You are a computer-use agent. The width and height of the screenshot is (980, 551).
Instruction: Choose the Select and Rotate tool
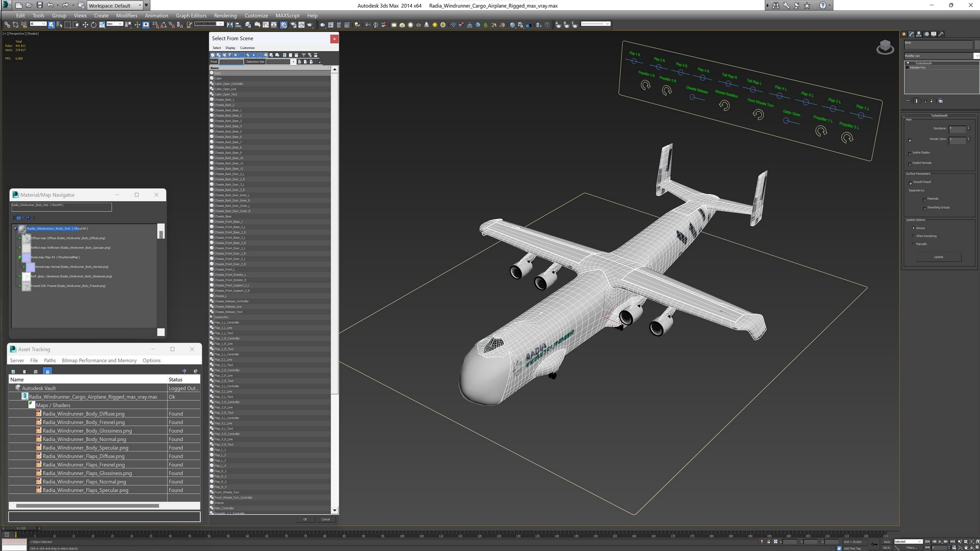(x=93, y=24)
